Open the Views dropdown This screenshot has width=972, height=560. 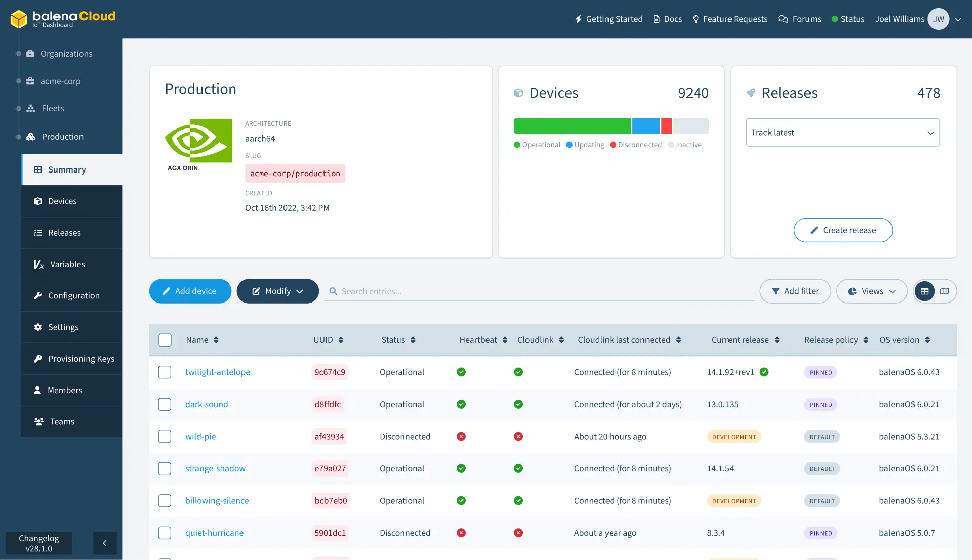coord(871,291)
